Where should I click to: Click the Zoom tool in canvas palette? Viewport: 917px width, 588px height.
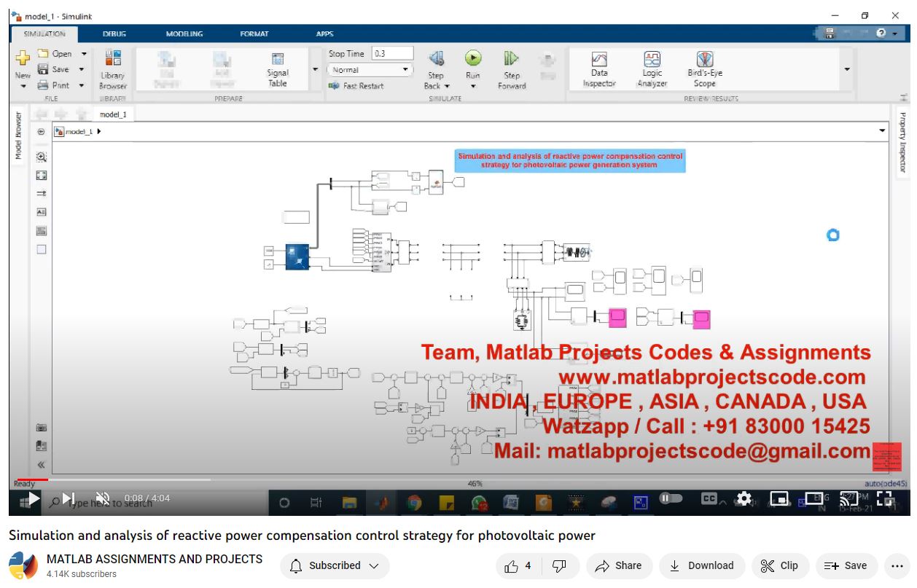click(42, 157)
